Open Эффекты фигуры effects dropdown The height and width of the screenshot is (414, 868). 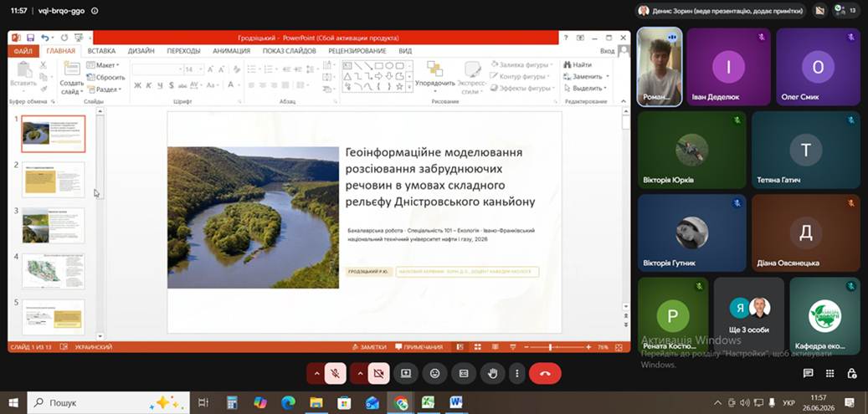[x=521, y=88]
